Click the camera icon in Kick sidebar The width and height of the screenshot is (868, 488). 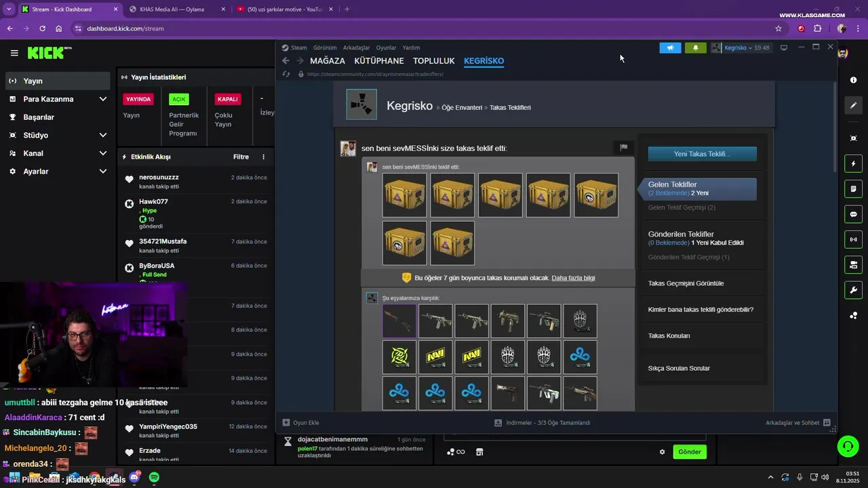853,264
